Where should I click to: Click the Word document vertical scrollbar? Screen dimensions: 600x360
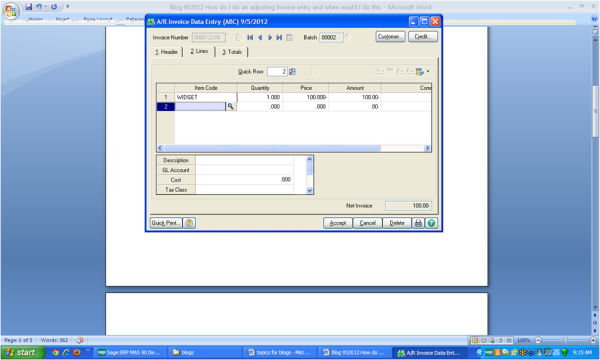595,111
